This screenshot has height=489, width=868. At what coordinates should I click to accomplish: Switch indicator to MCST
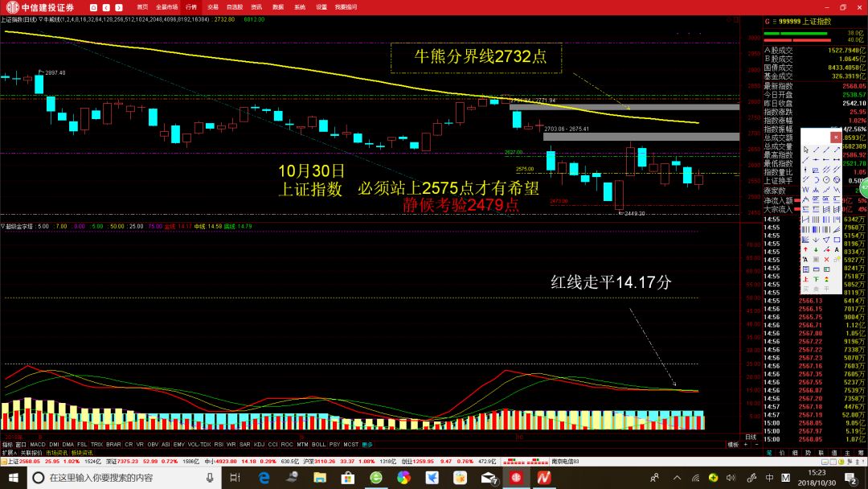click(351, 445)
